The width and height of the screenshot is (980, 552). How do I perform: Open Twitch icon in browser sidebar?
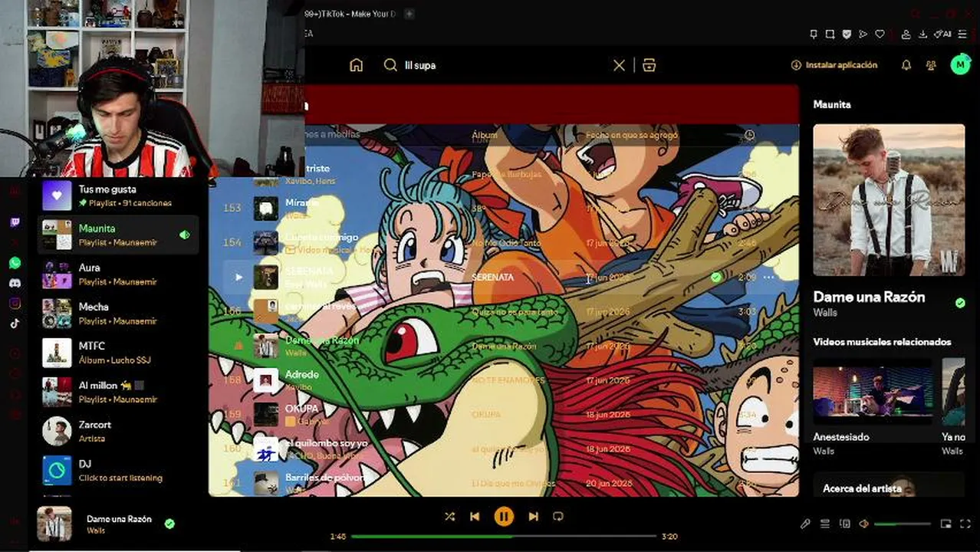[15, 223]
